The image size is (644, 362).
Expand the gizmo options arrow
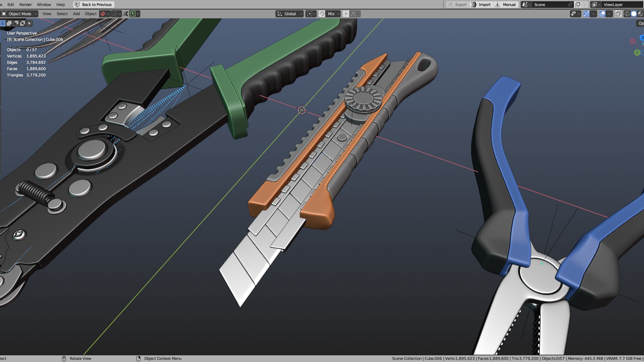tap(593, 14)
